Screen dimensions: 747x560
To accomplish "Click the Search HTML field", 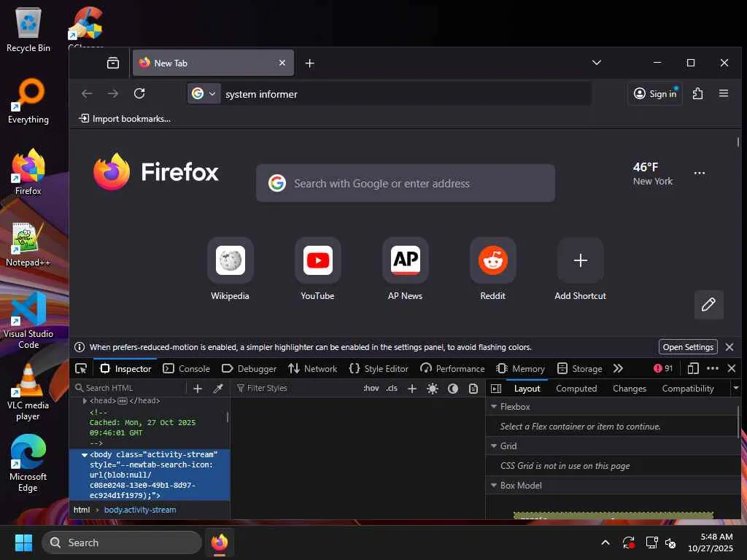I will pos(128,388).
